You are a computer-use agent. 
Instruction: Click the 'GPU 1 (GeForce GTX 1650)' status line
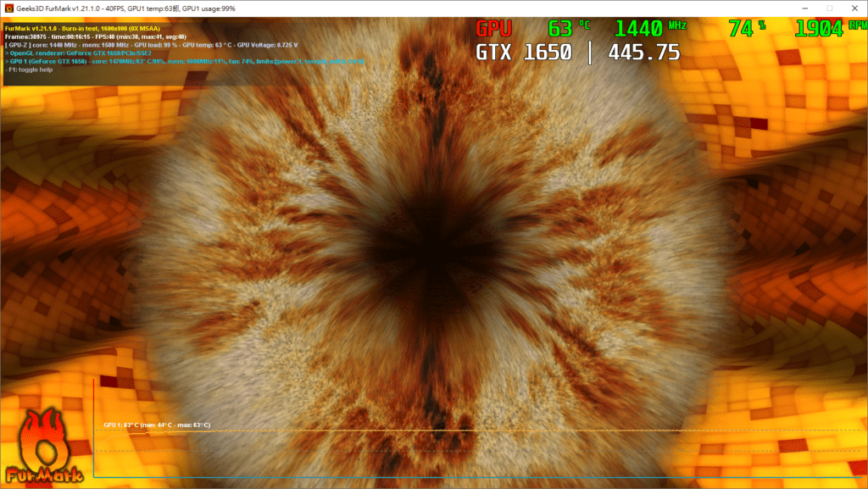(x=185, y=61)
